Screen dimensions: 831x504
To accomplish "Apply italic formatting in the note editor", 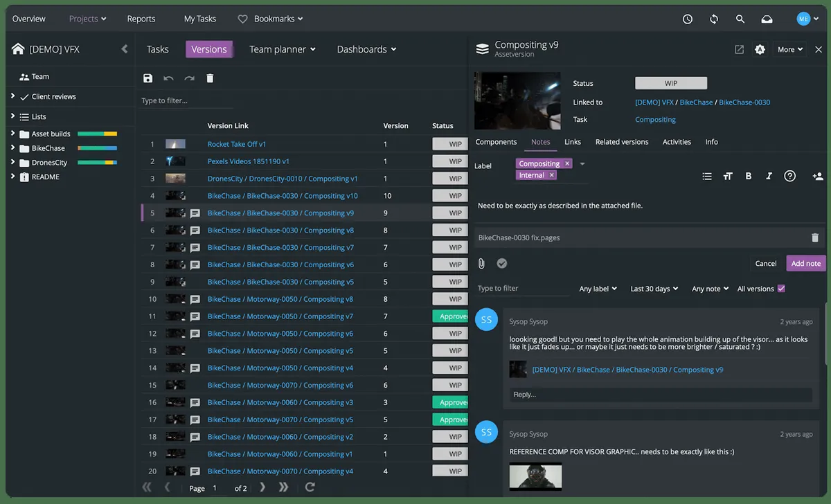I will [769, 176].
